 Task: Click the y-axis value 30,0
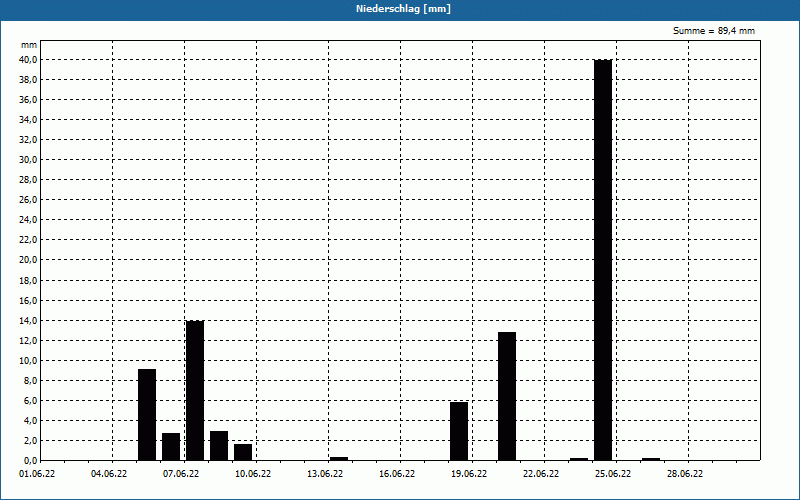point(29,160)
